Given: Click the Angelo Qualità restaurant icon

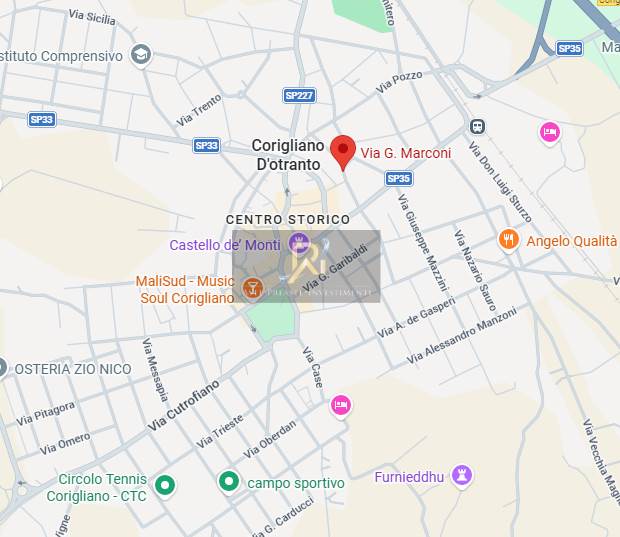Looking at the screenshot, I should pos(508,240).
